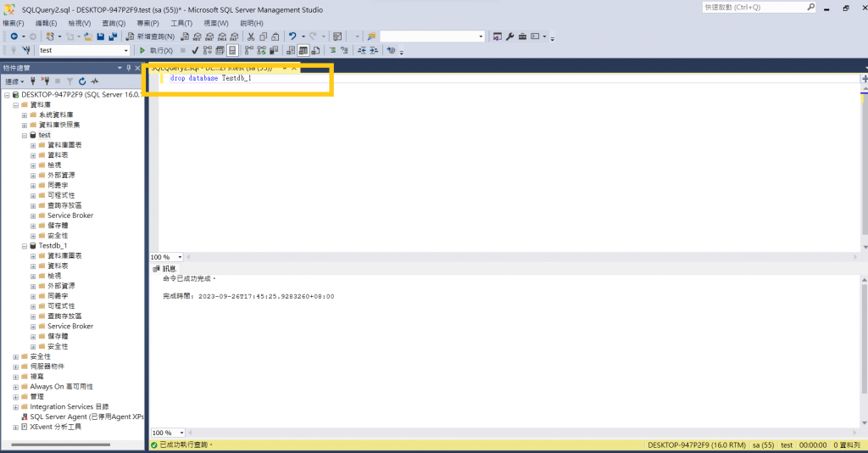Expand the Always On 高可用性 node
The image size is (868, 453).
15,387
